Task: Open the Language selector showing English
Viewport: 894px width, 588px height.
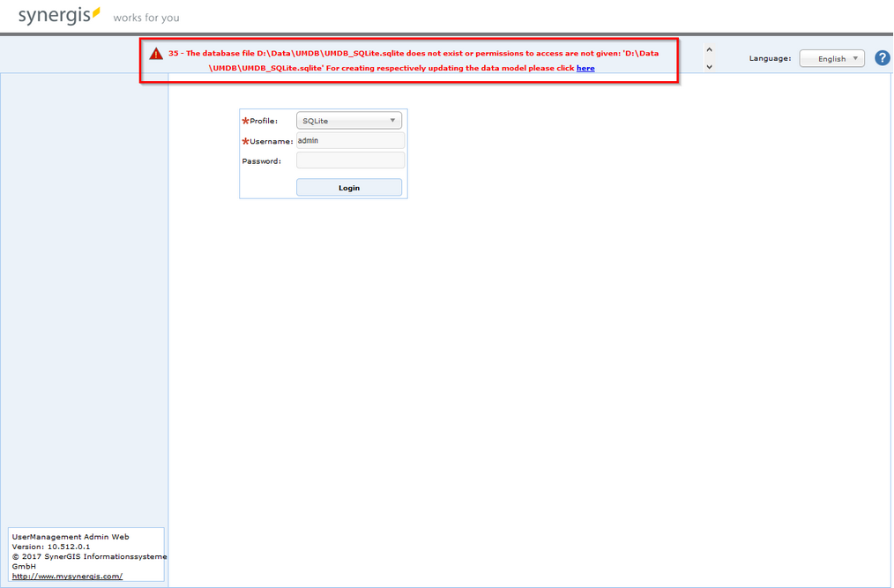Action: pyautogui.click(x=830, y=57)
